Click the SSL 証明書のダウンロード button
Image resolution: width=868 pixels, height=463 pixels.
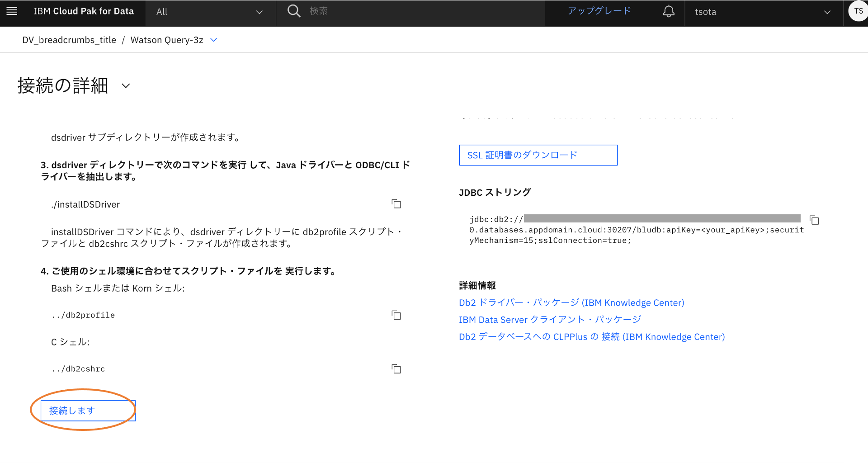pyautogui.click(x=538, y=155)
